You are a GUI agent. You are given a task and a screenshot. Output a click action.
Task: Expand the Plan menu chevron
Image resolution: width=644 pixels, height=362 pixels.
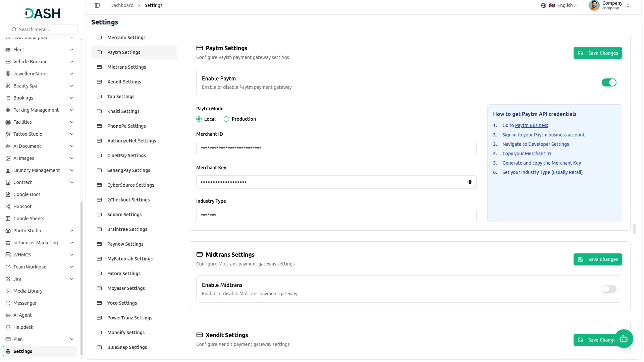click(x=71, y=339)
